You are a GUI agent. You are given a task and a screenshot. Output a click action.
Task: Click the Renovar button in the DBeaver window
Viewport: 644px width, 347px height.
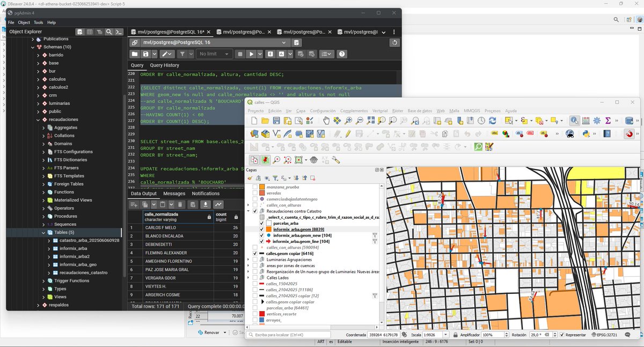pyautogui.click(x=208, y=332)
